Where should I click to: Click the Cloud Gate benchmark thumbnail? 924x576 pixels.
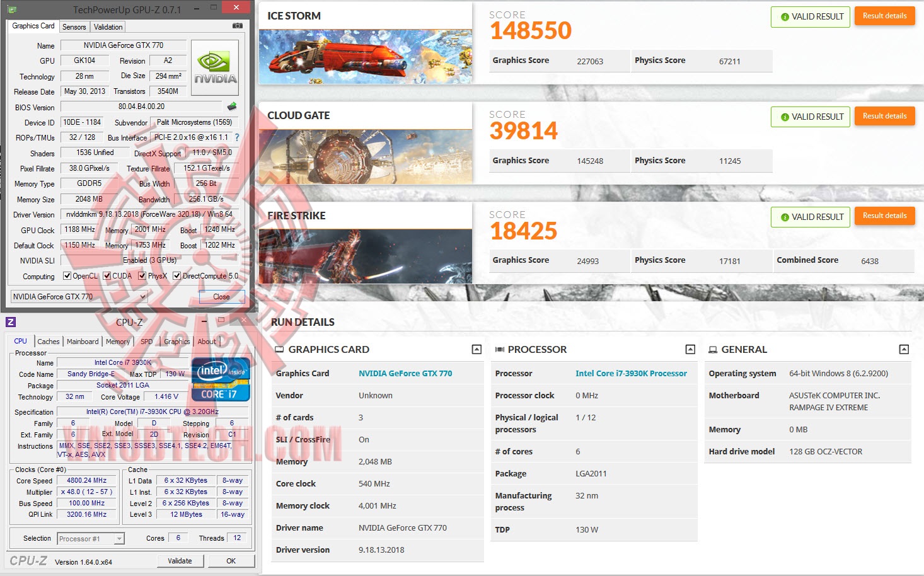pos(366,157)
